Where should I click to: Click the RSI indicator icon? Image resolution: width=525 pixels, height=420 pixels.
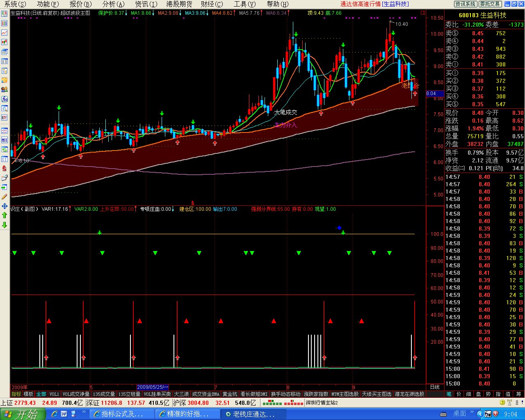(x=5, y=140)
